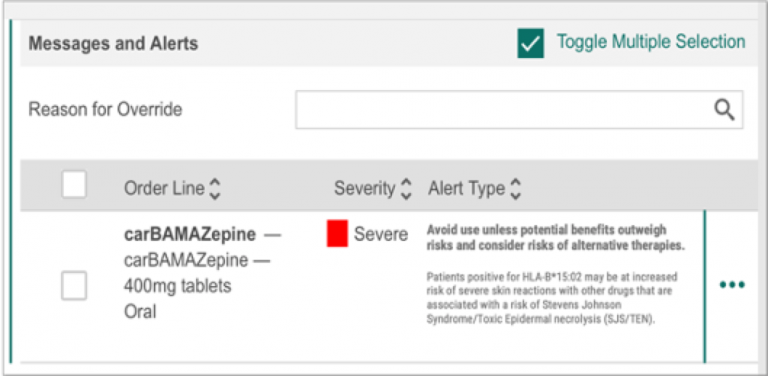Click the Order Line column header
This screenshot has height=376, width=768.
click(x=164, y=189)
